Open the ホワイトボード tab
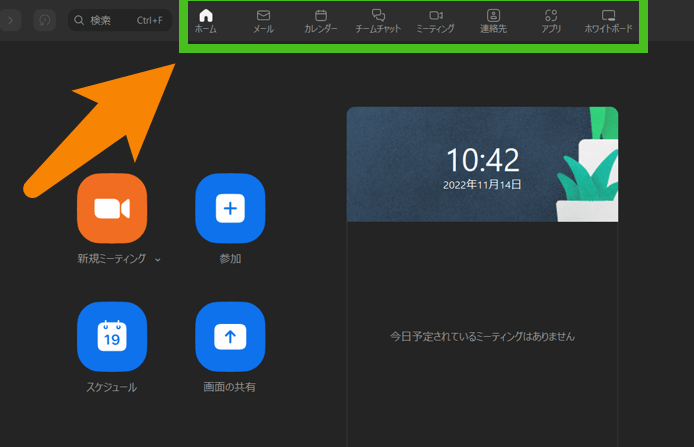694x447 pixels. point(608,21)
